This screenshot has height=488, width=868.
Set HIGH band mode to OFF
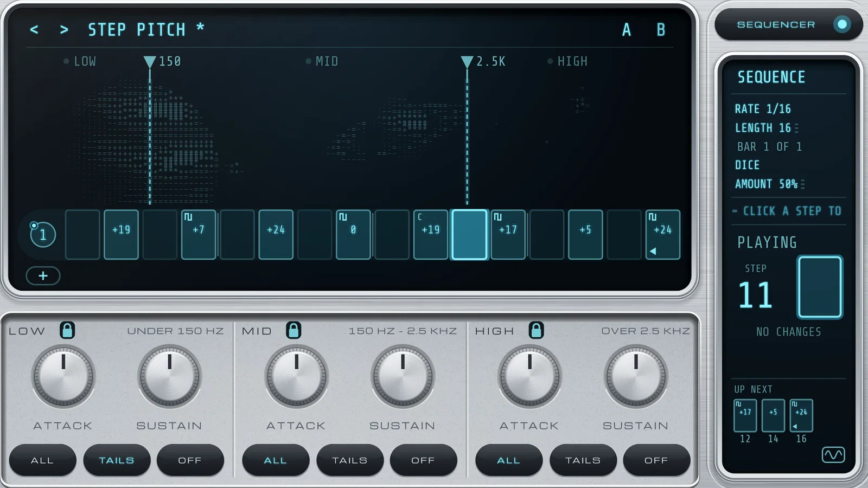pos(656,460)
